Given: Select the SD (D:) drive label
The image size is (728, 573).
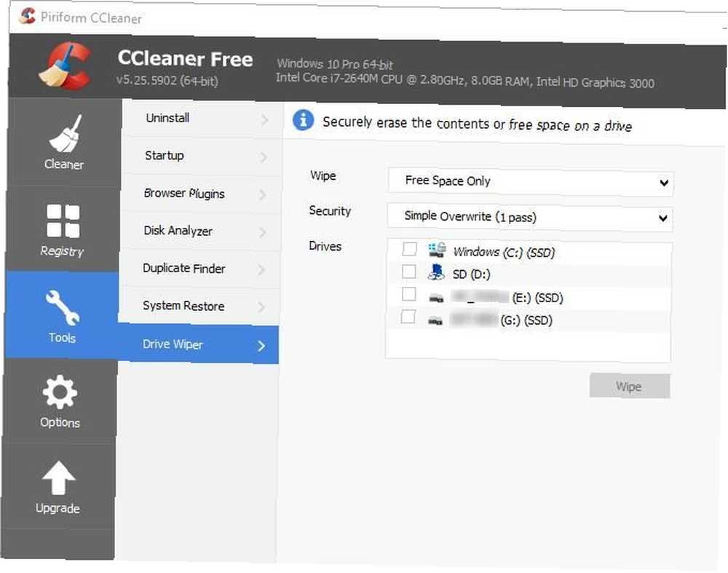Looking at the screenshot, I should pyautogui.click(x=471, y=274).
